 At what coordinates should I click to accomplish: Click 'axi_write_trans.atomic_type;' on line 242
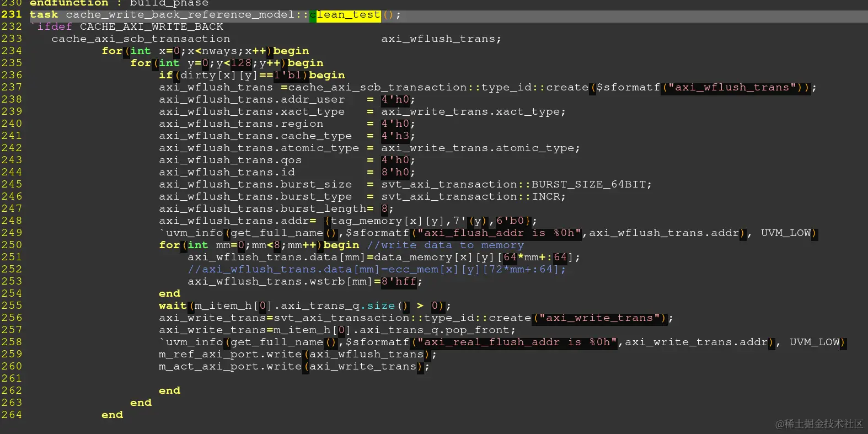481,148
